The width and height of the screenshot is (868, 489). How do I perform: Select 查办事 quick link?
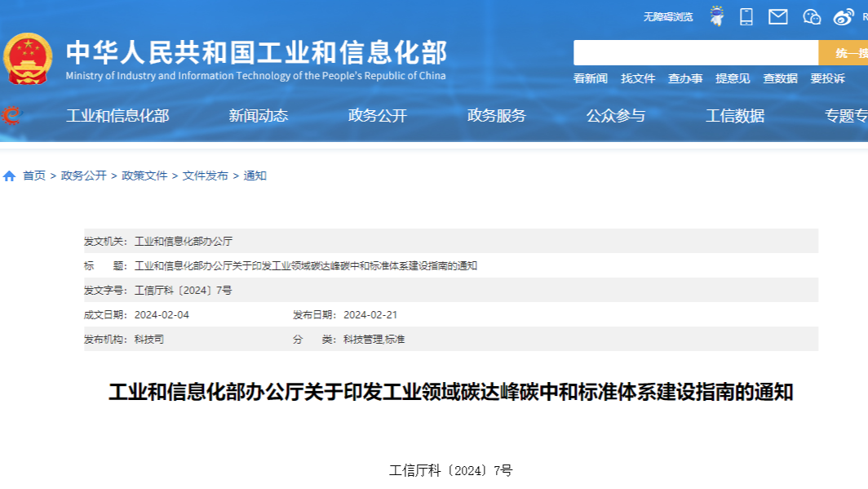pos(685,78)
